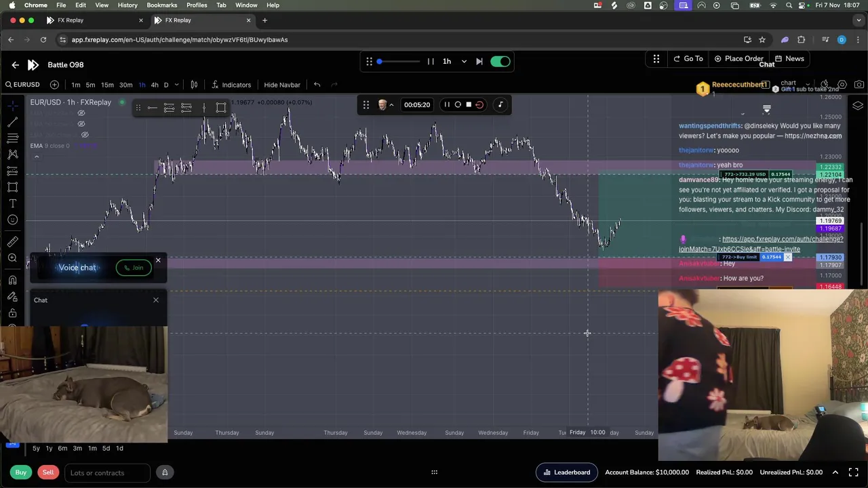Image resolution: width=868 pixels, height=488 pixels.
Task: Focus the Lots or contracts field
Action: pos(106,473)
